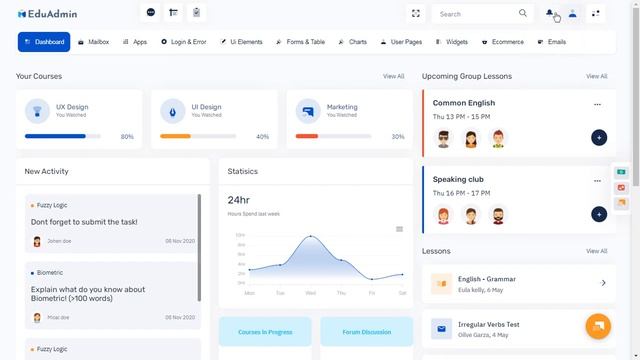Open the English - Grammar lesson arrow
The width and height of the screenshot is (640, 360).
[x=603, y=283]
